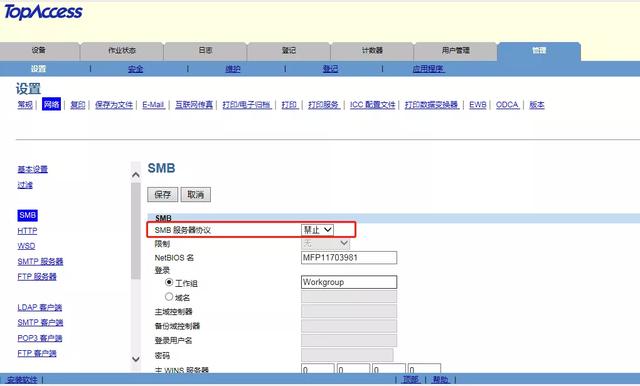640x386 pixels.
Task: Open LDAP 客户端 in the sidebar
Action: click(40, 307)
